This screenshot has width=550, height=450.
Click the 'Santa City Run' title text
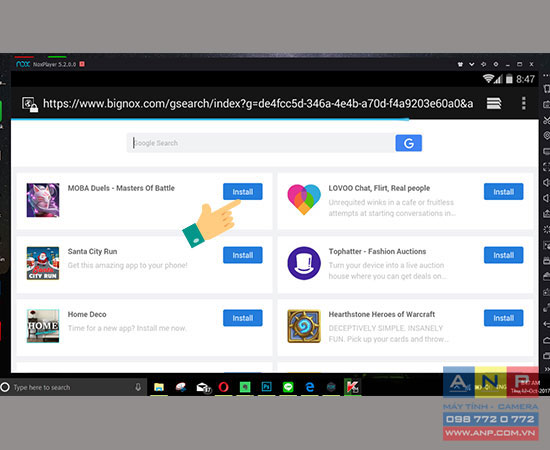click(92, 251)
